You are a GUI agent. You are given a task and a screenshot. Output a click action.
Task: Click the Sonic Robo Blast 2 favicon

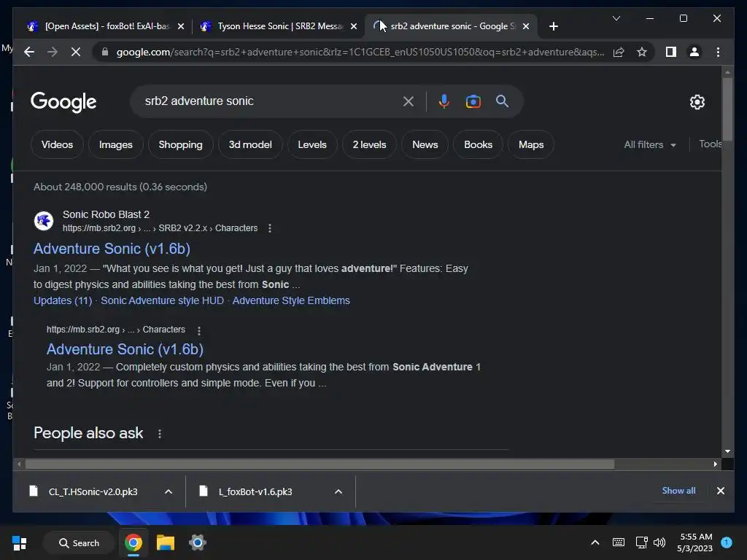[44, 221]
